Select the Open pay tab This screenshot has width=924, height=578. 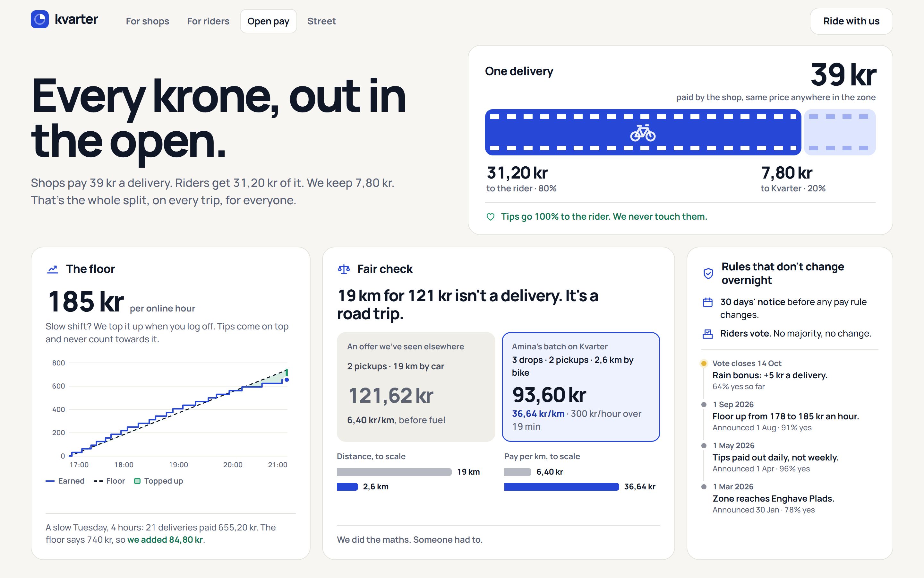click(269, 21)
